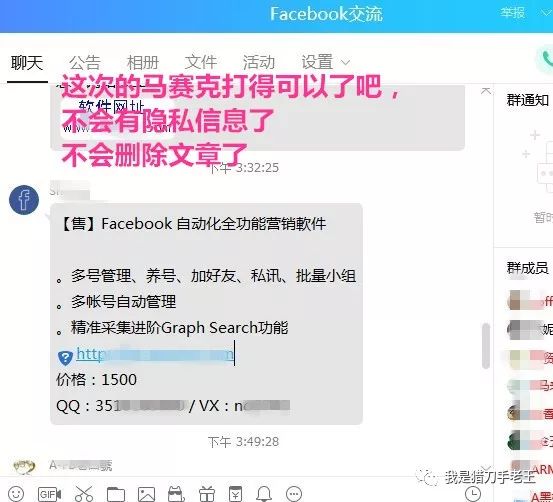Click the 举报 report button
The width and height of the screenshot is (553, 502).
tap(512, 13)
